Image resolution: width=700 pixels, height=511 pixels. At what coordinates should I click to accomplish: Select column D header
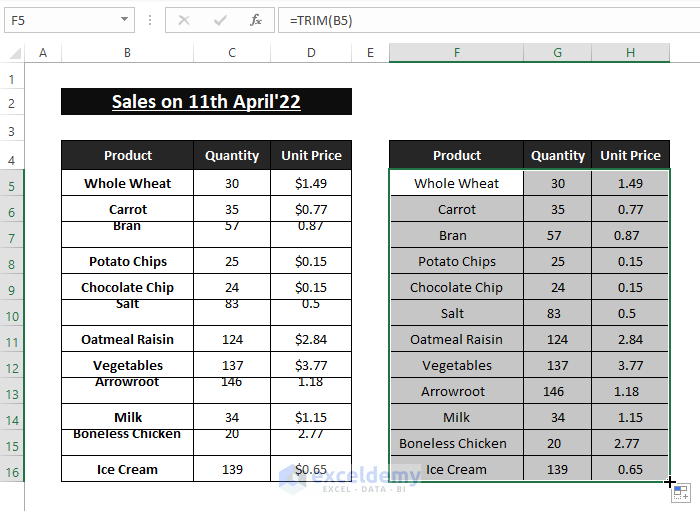click(x=311, y=53)
